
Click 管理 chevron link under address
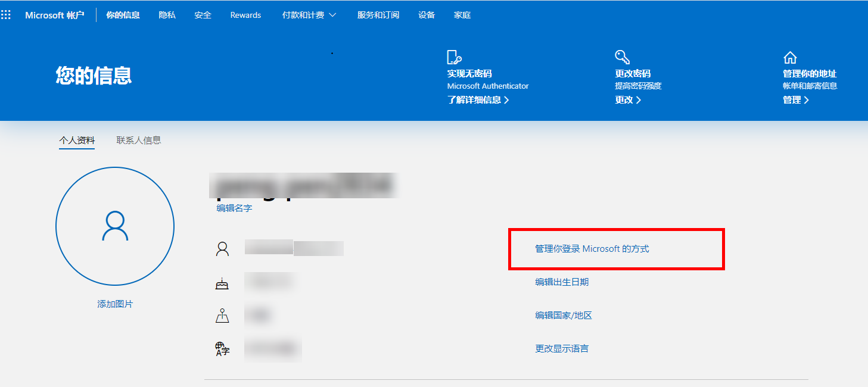tap(796, 100)
